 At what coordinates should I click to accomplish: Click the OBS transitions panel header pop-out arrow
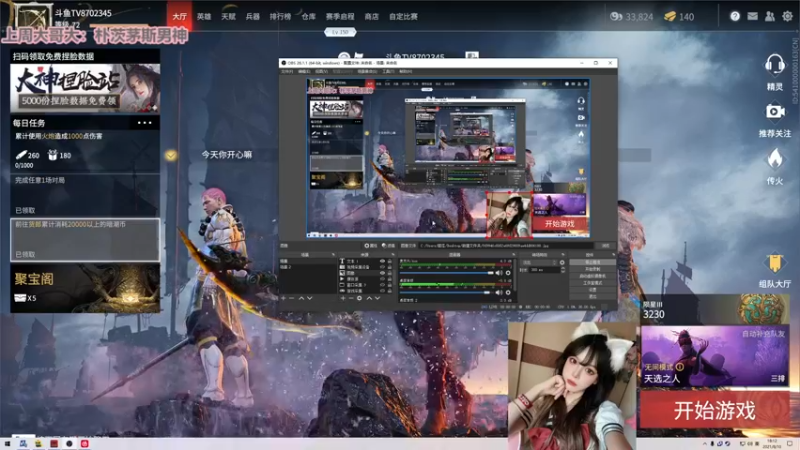(563, 255)
